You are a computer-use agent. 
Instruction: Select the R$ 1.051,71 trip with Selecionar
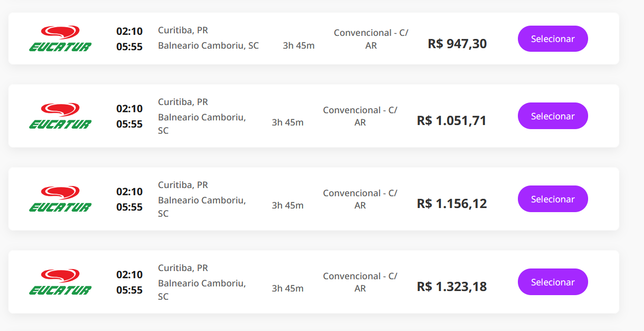[553, 116]
